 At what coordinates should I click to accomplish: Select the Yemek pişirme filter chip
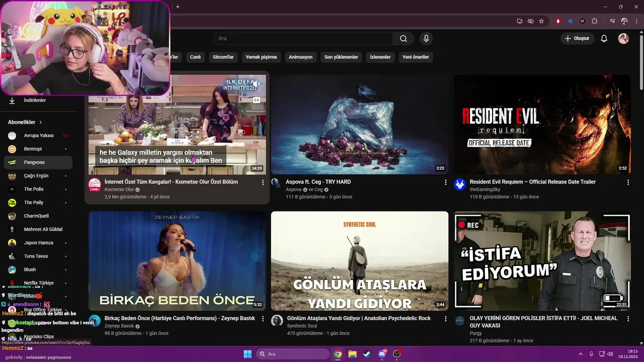(261, 57)
